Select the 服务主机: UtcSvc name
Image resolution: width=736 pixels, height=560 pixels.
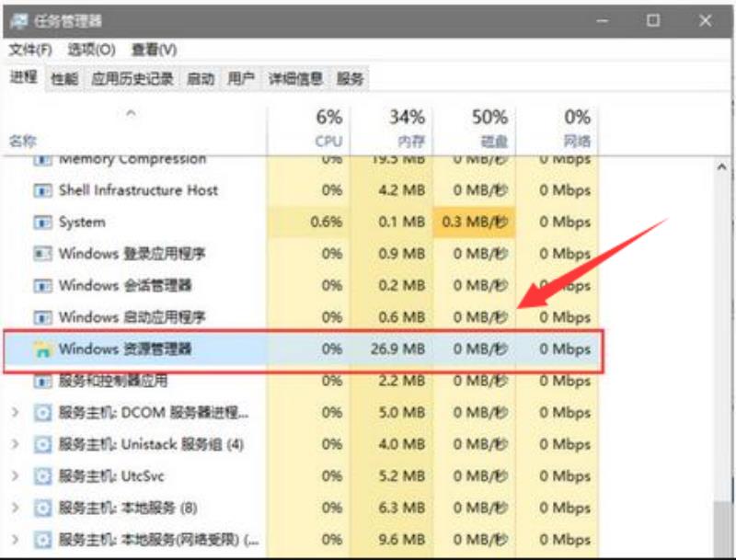tap(111, 476)
